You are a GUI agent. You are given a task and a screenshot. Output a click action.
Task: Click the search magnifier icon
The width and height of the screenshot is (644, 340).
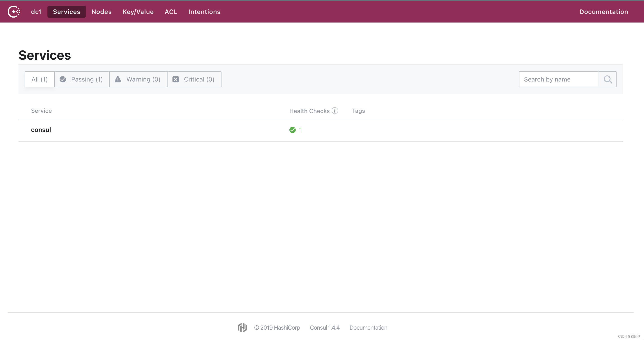[x=608, y=79]
